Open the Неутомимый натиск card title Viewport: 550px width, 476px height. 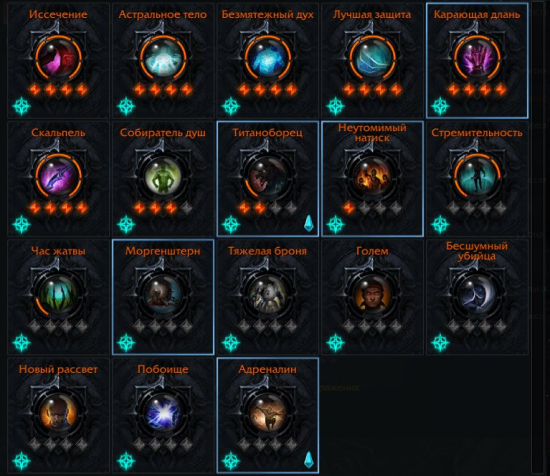tap(372, 133)
